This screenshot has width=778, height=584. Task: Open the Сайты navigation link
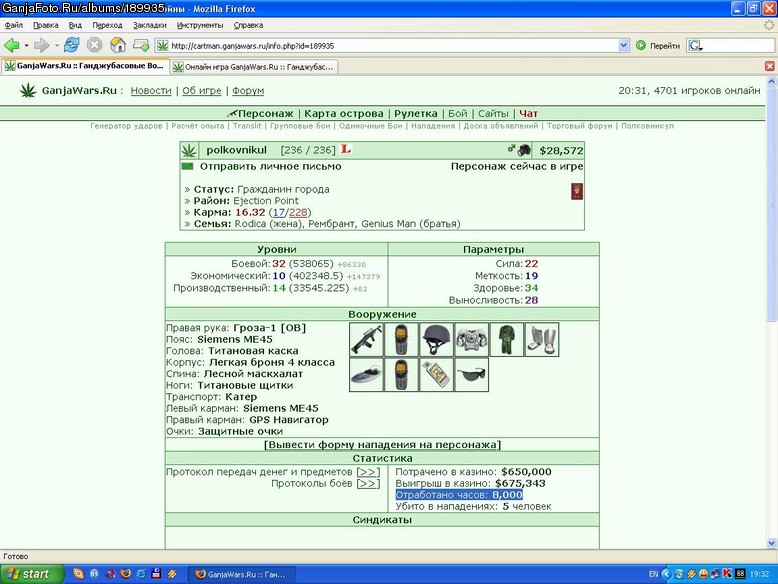point(493,114)
